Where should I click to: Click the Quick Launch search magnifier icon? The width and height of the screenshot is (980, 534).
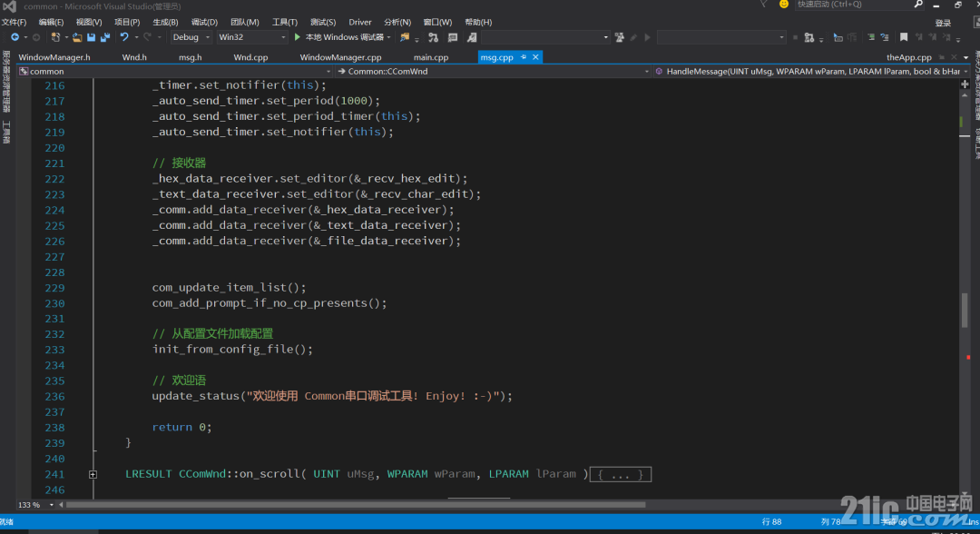pyautogui.click(x=918, y=5)
